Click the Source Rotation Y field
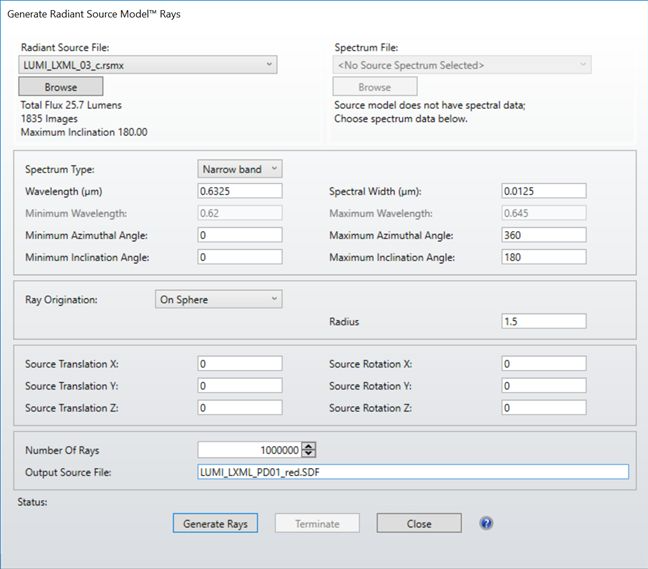The height and width of the screenshot is (569, 648). pyautogui.click(x=543, y=386)
